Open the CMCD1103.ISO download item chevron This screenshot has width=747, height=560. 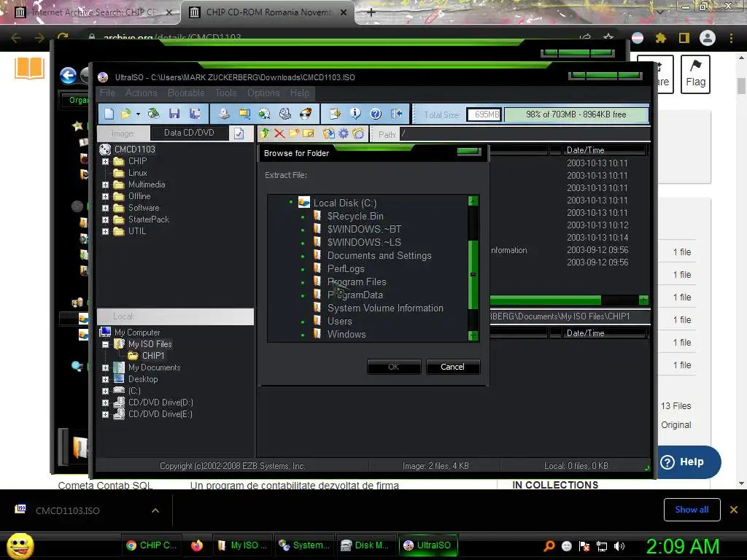(x=155, y=510)
